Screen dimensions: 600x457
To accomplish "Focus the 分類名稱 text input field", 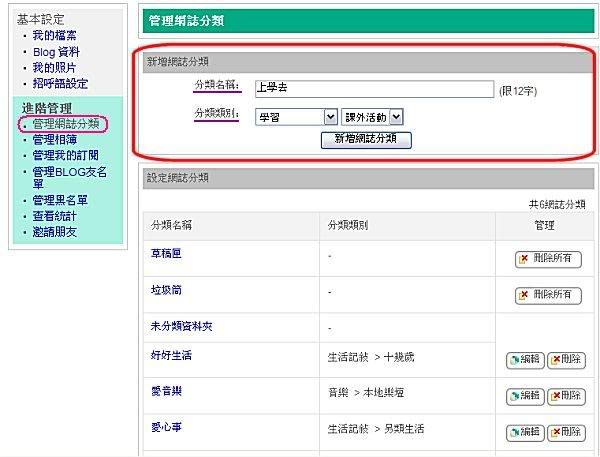I will (373, 88).
